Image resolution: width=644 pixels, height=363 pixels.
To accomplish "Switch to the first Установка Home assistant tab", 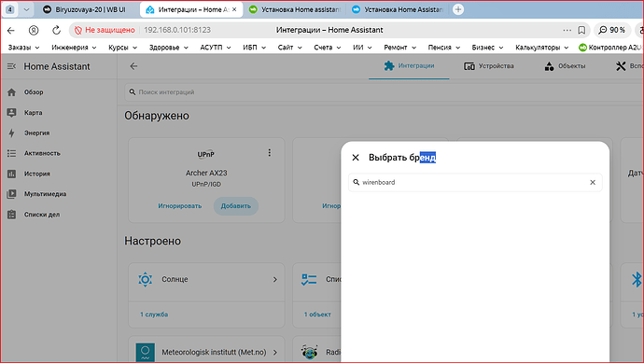I will click(x=295, y=9).
